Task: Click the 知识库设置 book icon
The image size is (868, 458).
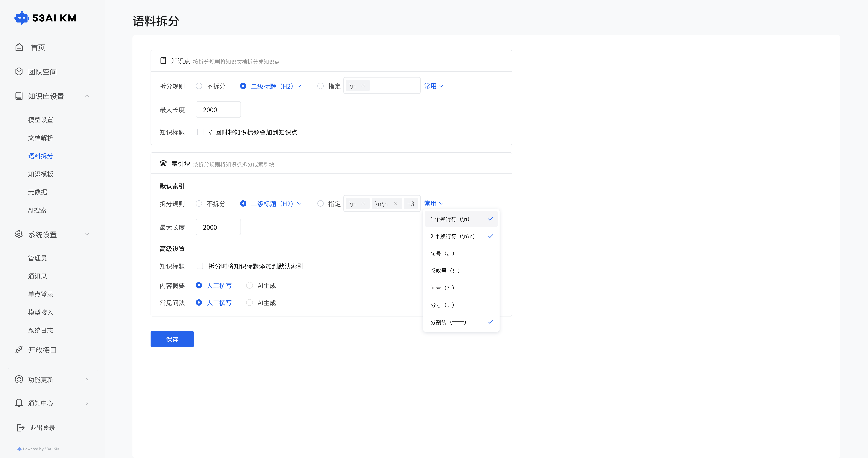Action: [19, 96]
